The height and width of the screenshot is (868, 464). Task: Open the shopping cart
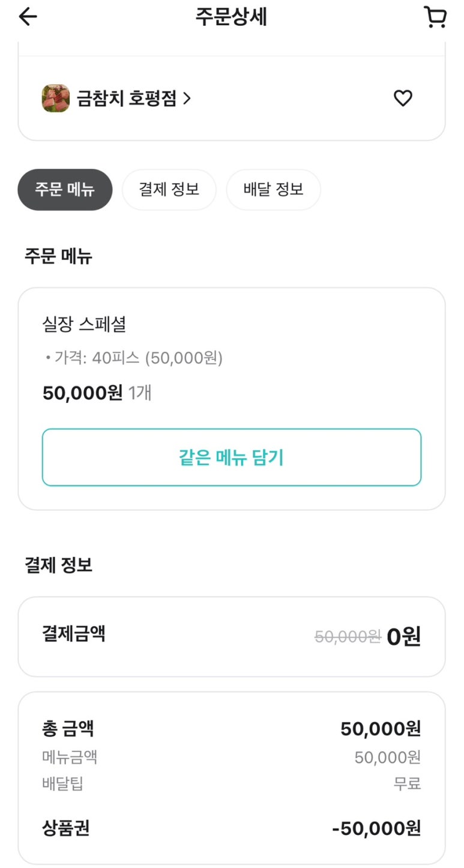pos(435,17)
